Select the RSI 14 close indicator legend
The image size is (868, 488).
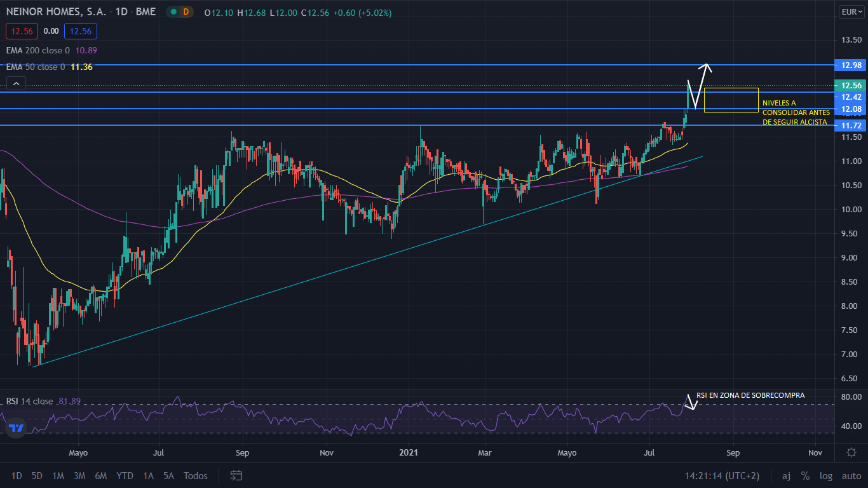pos(30,402)
